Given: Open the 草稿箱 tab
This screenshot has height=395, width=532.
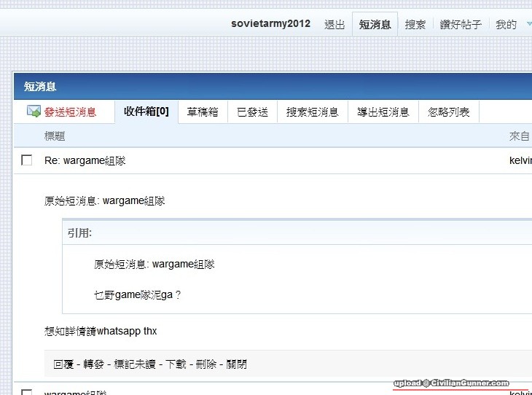Looking at the screenshot, I should pos(203,112).
